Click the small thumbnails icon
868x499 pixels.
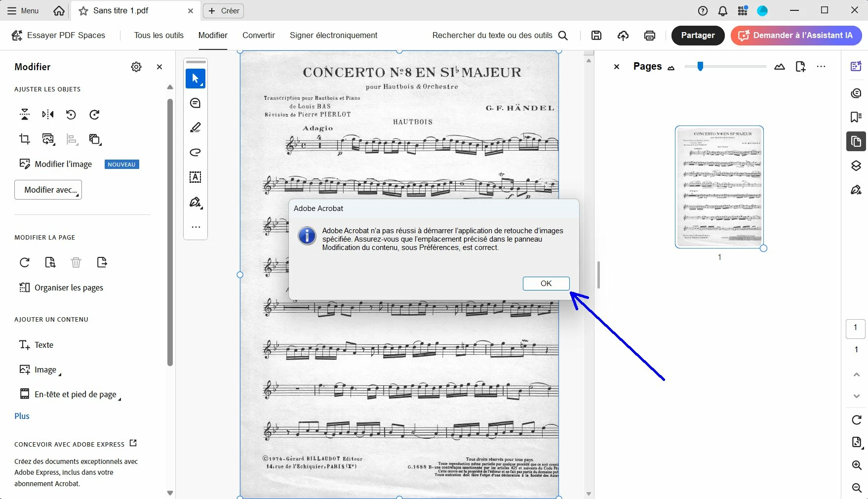671,68
